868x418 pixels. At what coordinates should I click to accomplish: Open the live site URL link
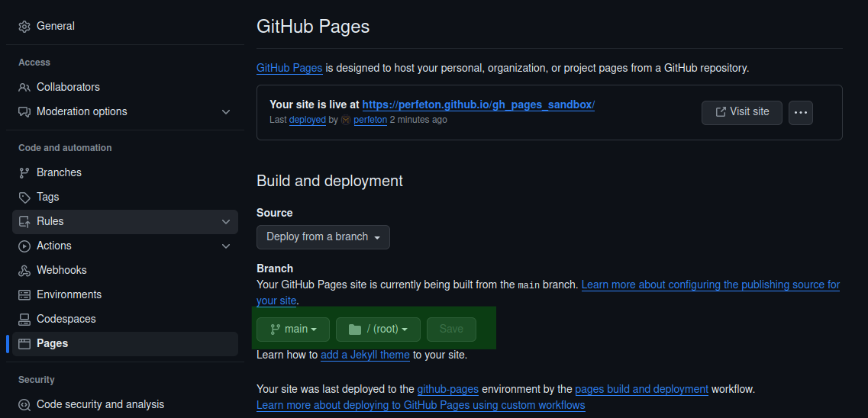[479, 104]
